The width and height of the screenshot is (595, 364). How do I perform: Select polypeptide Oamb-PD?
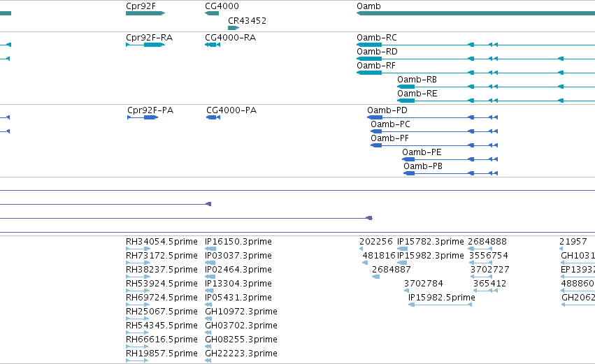pyautogui.click(x=432, y=117)
